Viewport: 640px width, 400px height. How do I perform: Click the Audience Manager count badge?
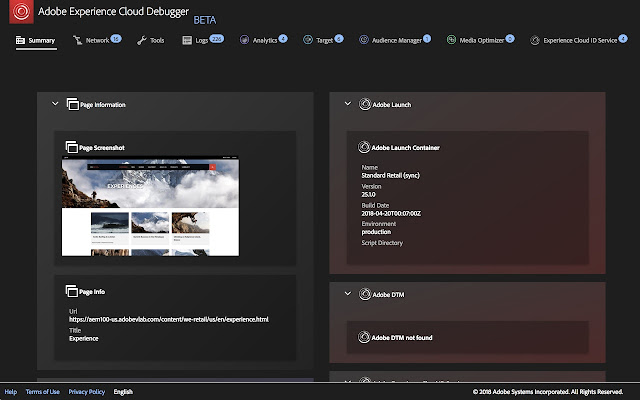click(427, 39)
